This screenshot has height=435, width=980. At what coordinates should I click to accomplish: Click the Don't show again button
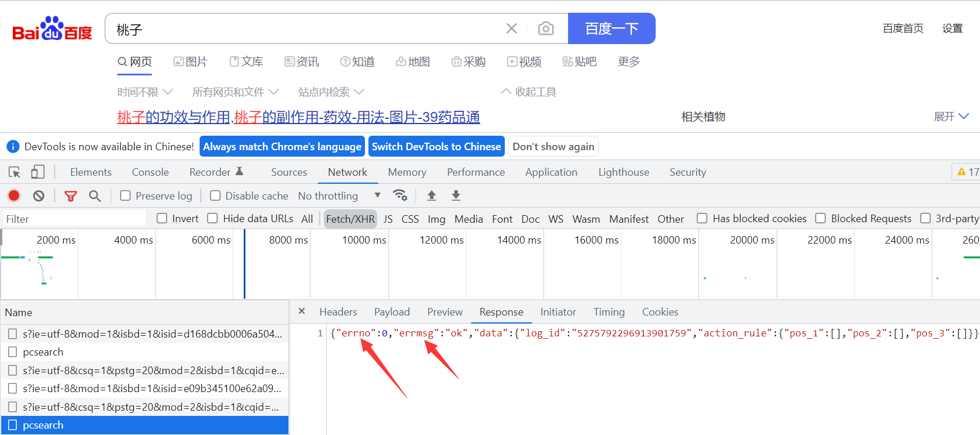pyautogui.click(x=554, y=147)
